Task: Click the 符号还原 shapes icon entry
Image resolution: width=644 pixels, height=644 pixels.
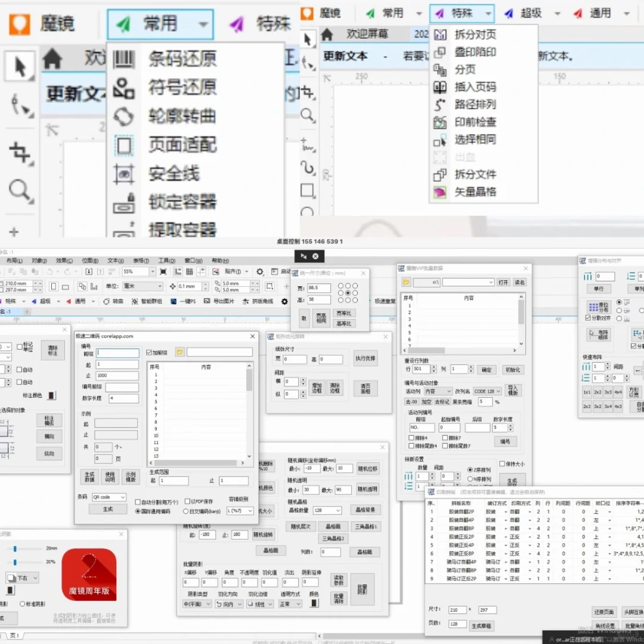Action: pos(123,88)
